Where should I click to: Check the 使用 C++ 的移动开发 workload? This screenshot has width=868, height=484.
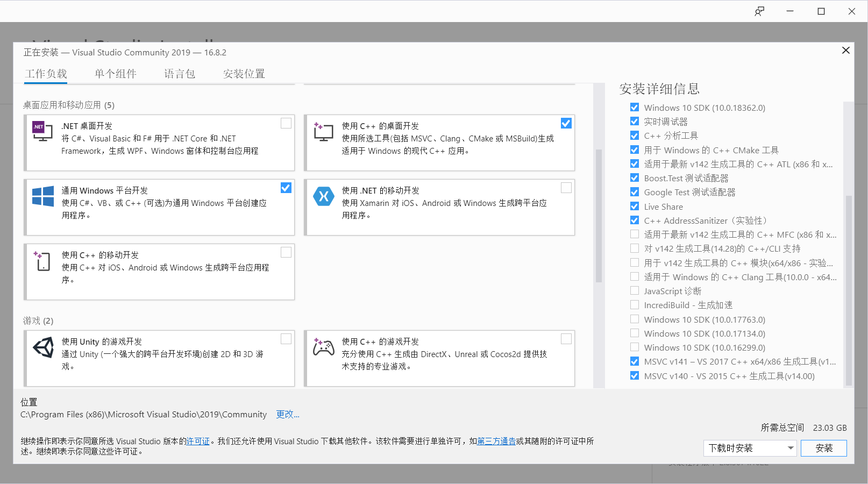pyautogui.click(x=286, y=252)
